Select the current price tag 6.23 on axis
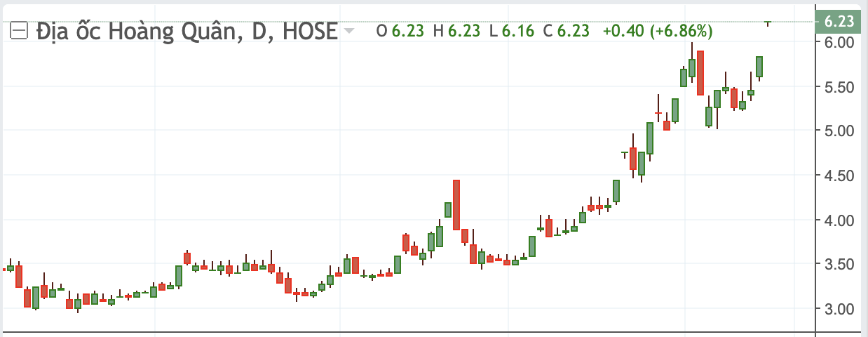 tap(839, 22)
